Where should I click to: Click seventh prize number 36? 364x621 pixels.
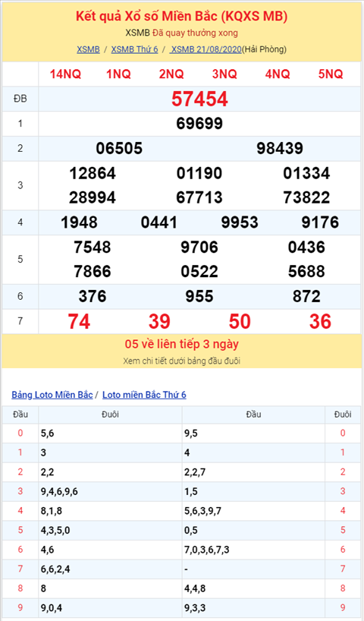[320, 322]
